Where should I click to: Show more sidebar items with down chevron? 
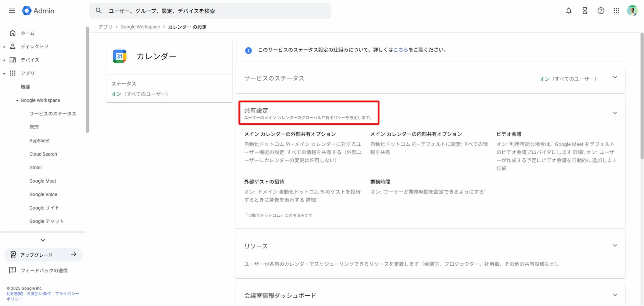(x=43, y=240)
